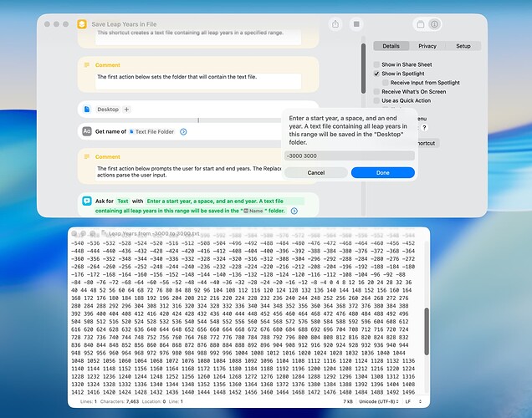Screen dimensions: 532x418
Task: Click the first Comment action icon
Action: pyautogui.click(x=87, y=64)
